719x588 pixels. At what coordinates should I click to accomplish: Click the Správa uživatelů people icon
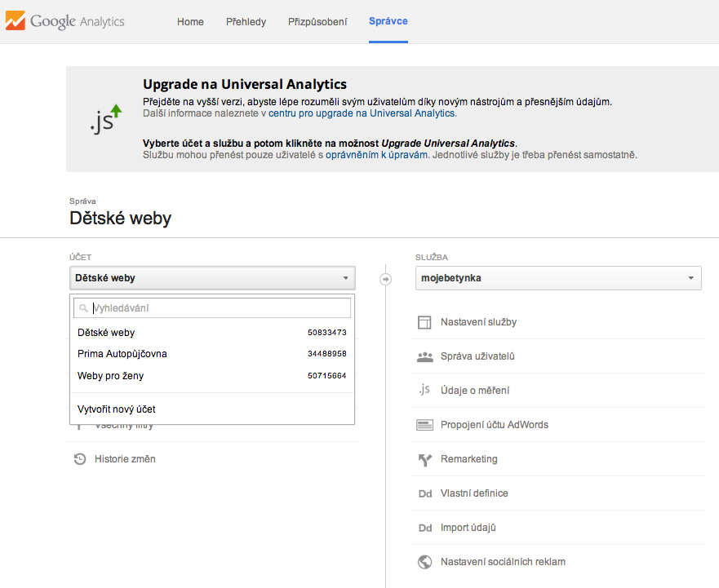click(x=425, y=356)
